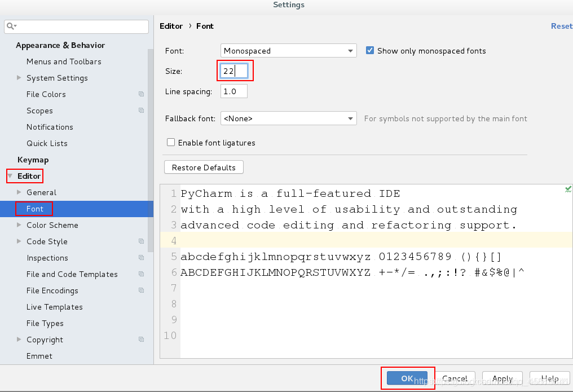Focus the settings search field

[x=76, y=27]
